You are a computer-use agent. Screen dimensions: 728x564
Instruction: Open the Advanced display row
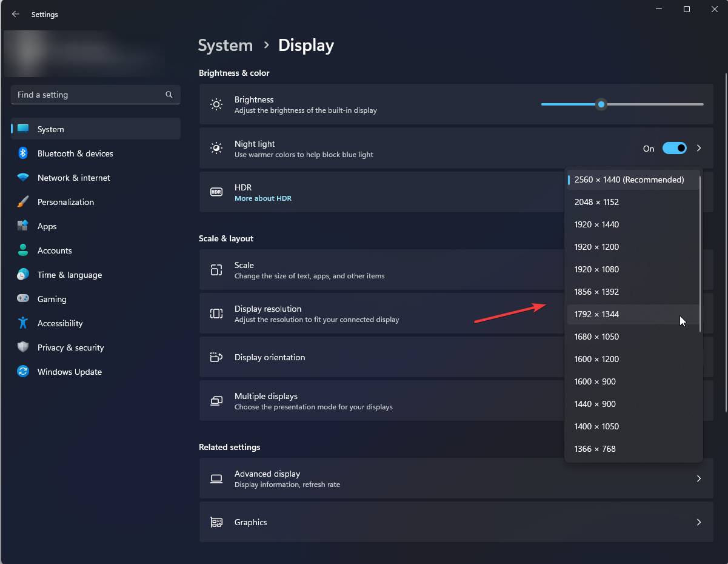tap(456, 478)
